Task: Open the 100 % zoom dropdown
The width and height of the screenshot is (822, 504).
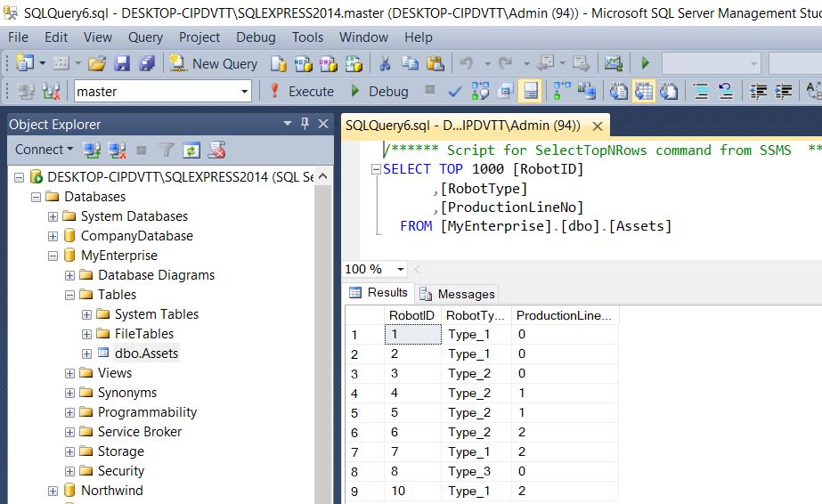Action: coord(401,269)
